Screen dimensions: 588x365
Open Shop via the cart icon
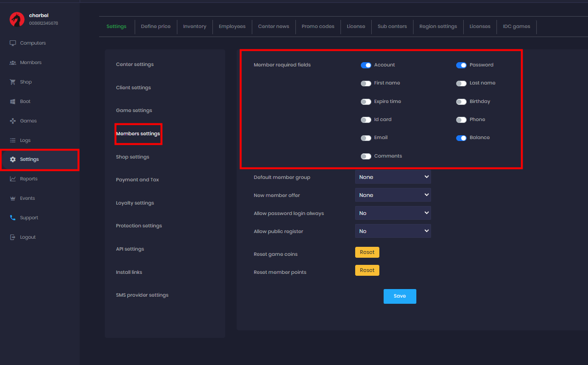click(13, 82)
